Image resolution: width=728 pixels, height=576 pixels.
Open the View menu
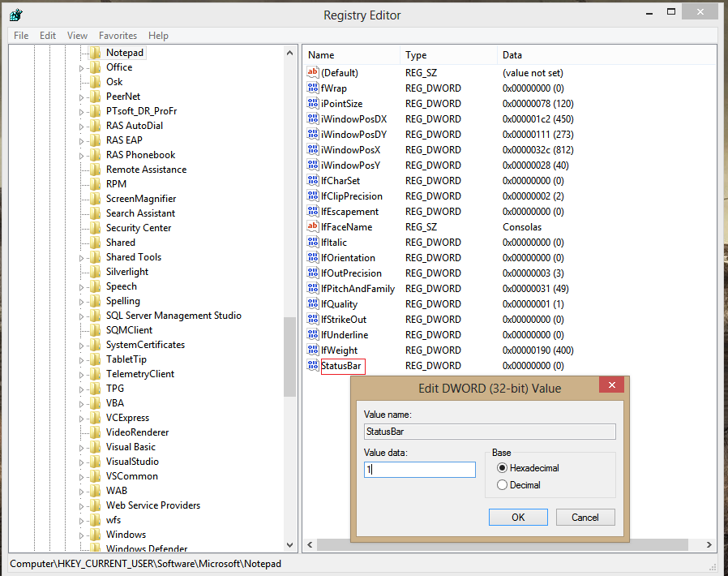click(x=77, y=36)
